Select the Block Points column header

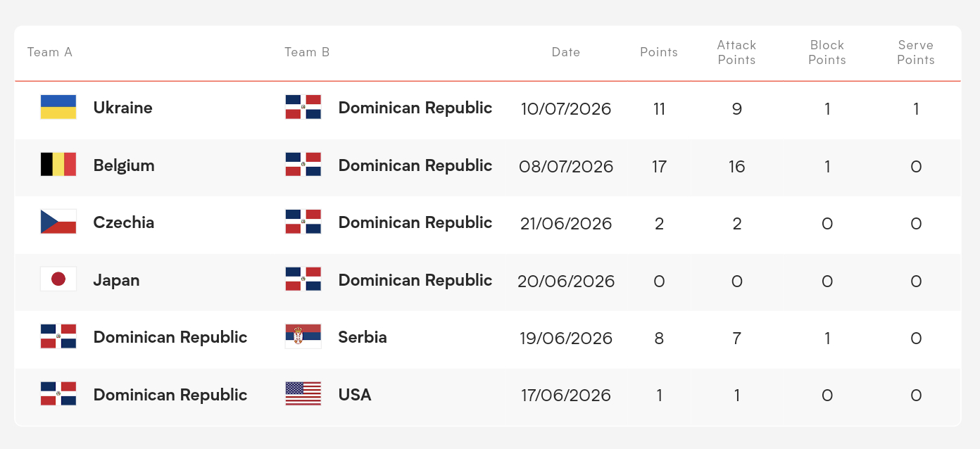(x=827, y=52)
